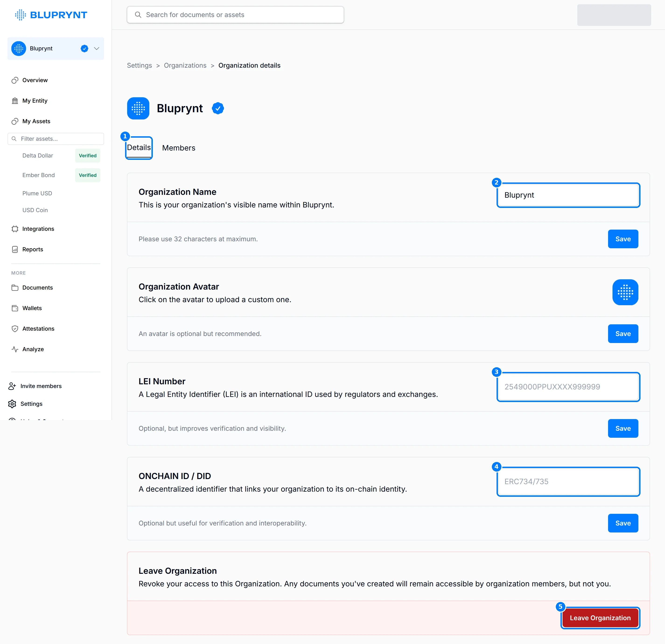The width and height of the screenshot is (665, 644).
Task: Click the Bluprynt logo in the sidebar header
Action: click(x=51, y=15)
